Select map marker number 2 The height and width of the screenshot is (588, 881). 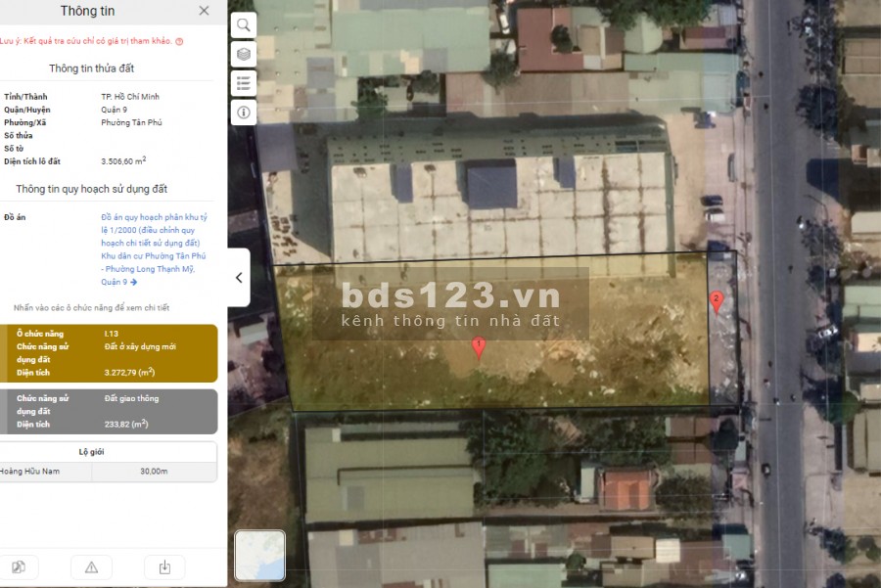716,302
